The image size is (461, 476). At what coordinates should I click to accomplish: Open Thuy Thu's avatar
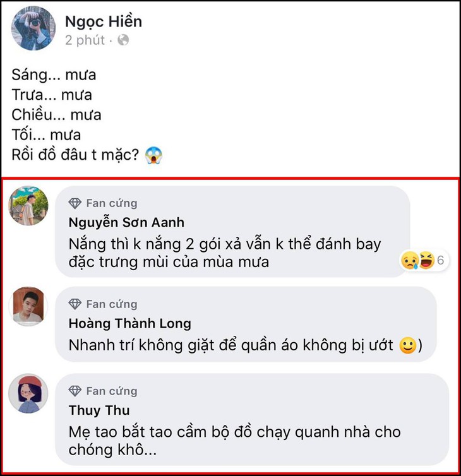[28, 394]
